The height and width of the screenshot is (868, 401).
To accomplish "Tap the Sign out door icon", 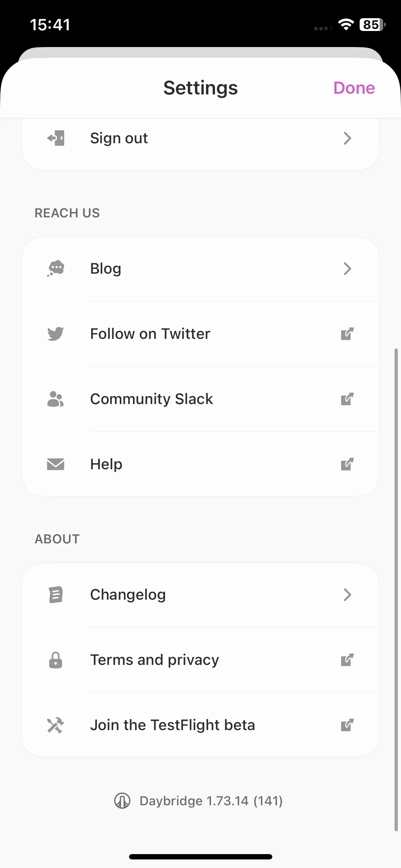I will (56, 138).
